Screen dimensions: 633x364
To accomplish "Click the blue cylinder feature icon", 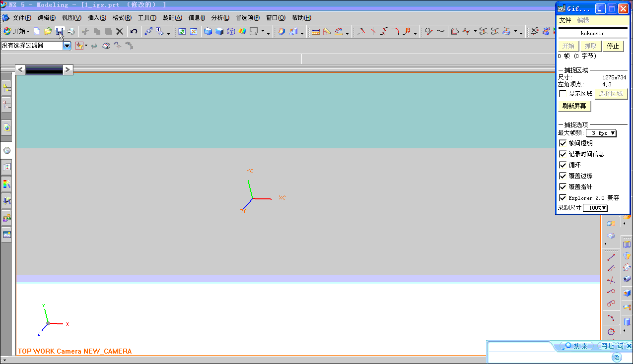I will pyautogui.click(x=627, y=322).
